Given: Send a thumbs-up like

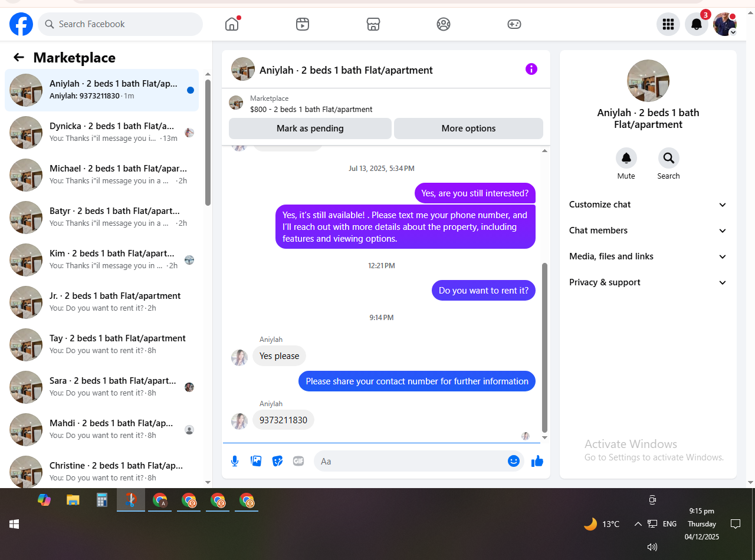Looking at the screenshot, I should click(537, 461).
